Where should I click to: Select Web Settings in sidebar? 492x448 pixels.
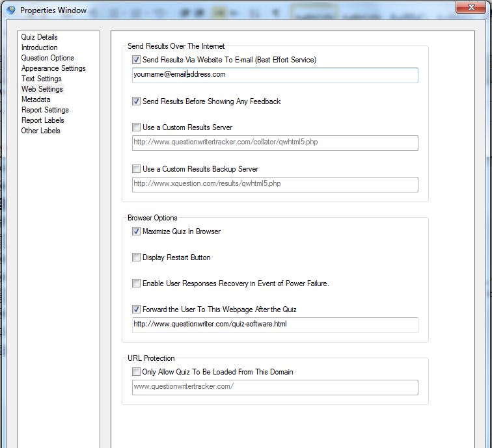click(x=42, y=89)
